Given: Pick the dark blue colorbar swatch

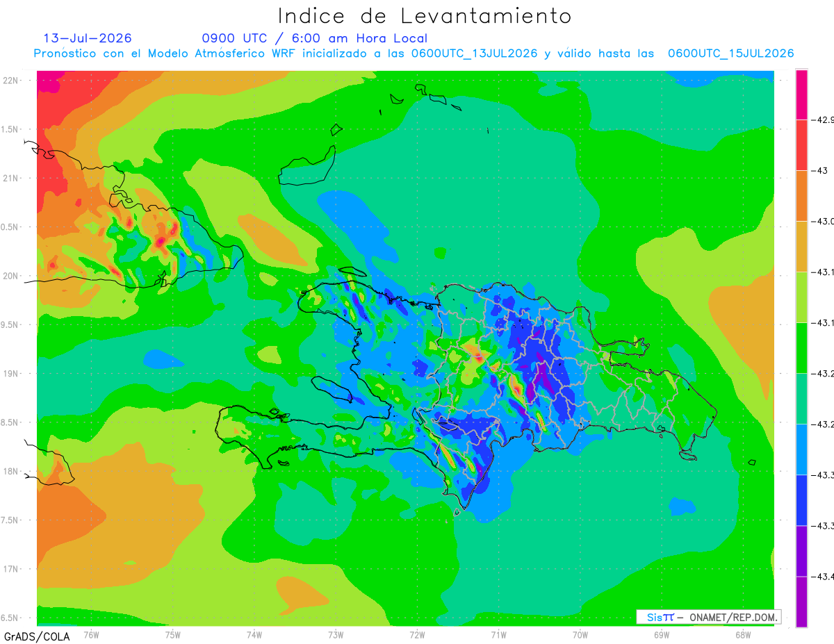Looking at the screenshot, I should [x=801, y=499].
